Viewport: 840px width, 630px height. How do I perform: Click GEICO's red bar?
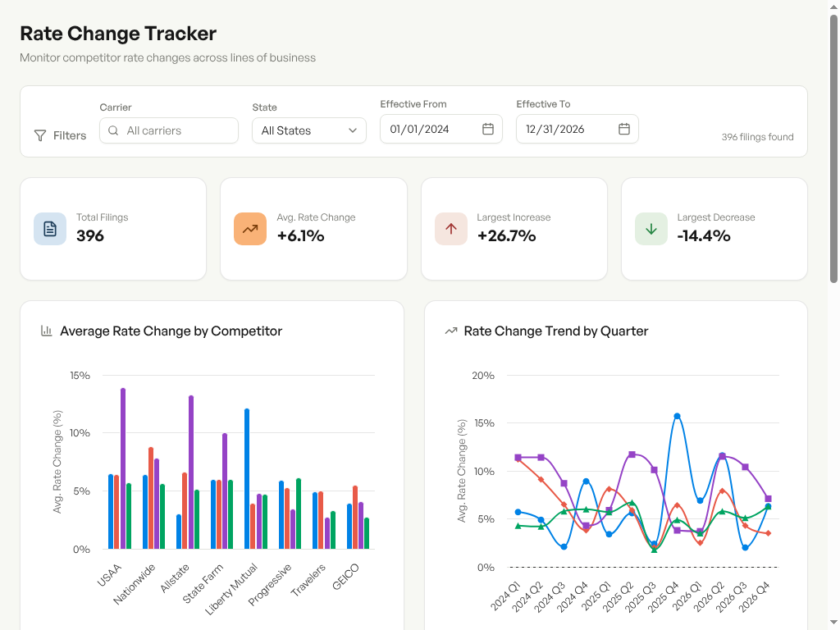[x=355, y=518]
